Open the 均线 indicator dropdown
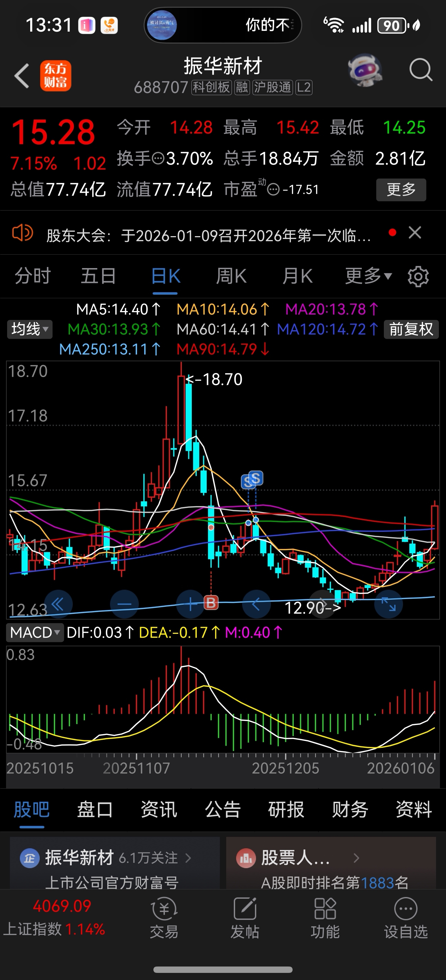The height and width of the screenshot is (980, 446). [x=30, y=329]
